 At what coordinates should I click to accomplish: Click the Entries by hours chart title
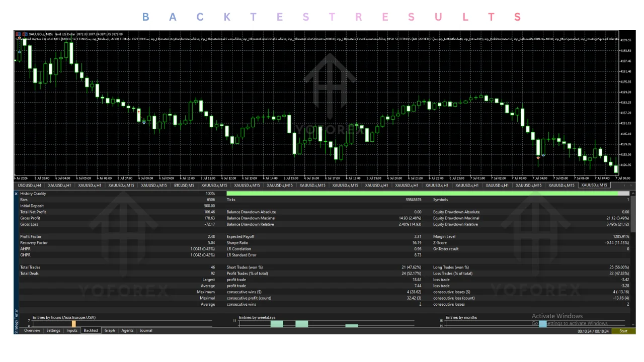click(x=64, y=318)
